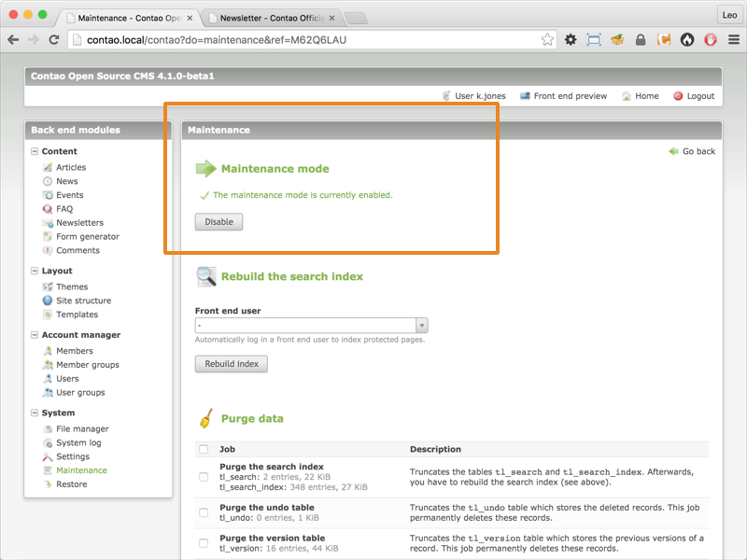Click the Disable maintenance mode button

(218, 222)
